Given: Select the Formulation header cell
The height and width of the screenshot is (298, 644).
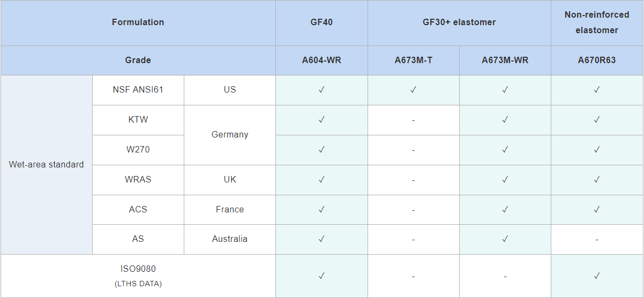Looking at the screenshot, I should (x=138, y=22).
